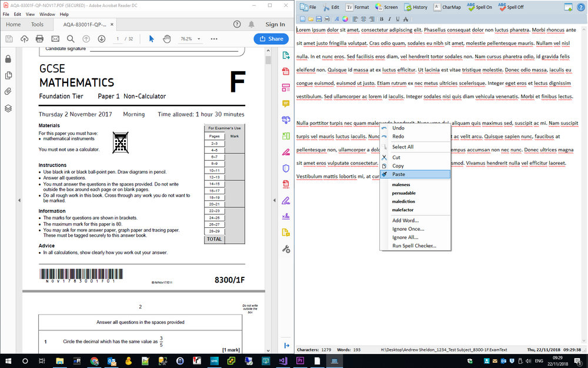Collapse Acrobat's right tools pane arrow
This screenshot has width=588, height=368.
coord(274,200)
